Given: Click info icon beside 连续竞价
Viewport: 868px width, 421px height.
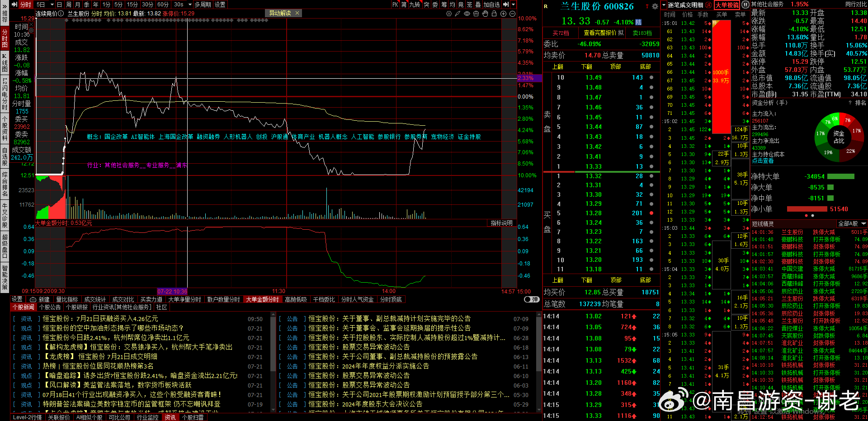Looking at the screenshot, I should point(61,14).
